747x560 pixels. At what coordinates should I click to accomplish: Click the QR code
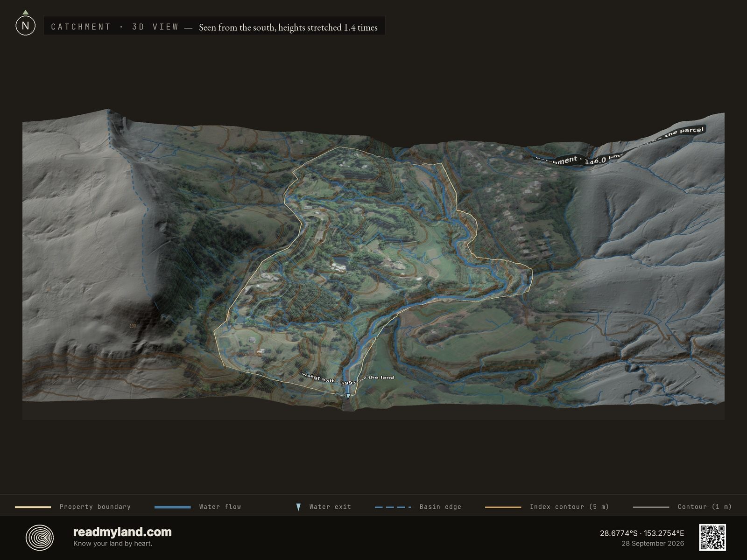pos(712,537)
